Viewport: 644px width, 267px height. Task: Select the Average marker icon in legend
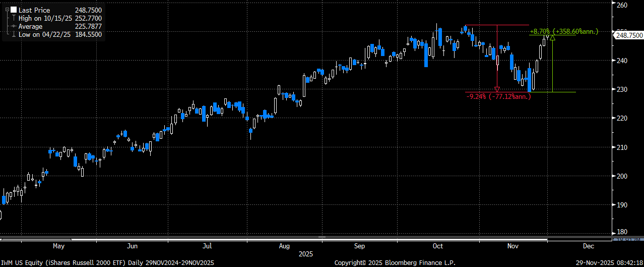point(14,26)
